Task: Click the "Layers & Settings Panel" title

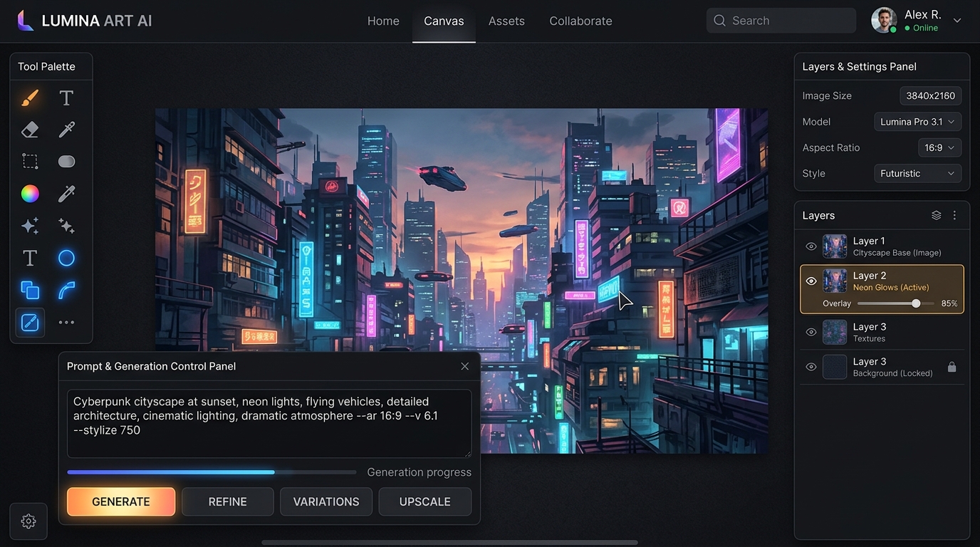Action: coord(860,66)
